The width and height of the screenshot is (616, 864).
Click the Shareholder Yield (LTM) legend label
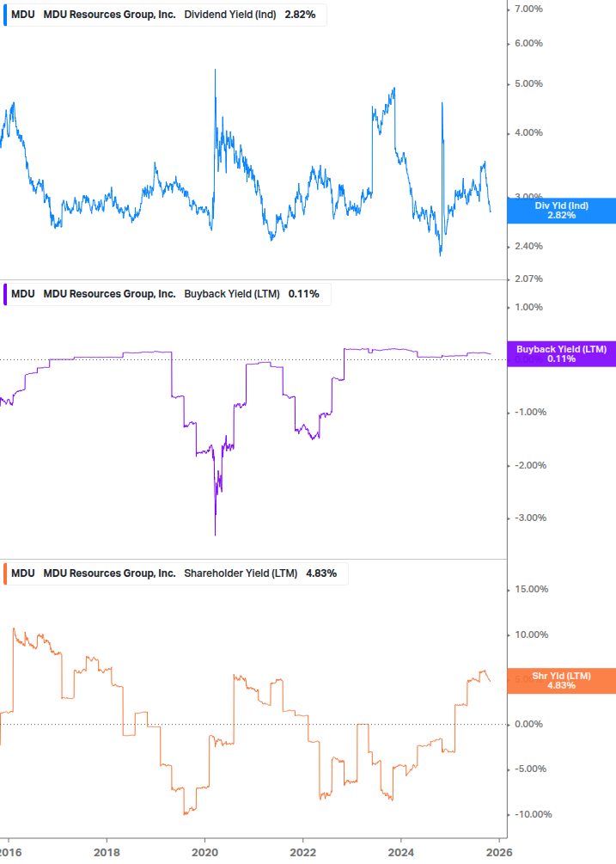coord(241,573)
